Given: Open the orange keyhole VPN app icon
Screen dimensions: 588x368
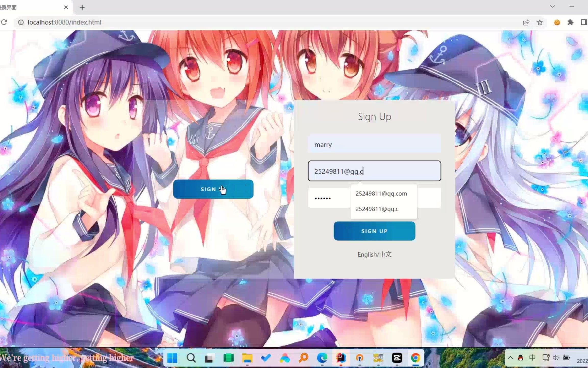Looking at the screenshot, I should coord(360,358).
